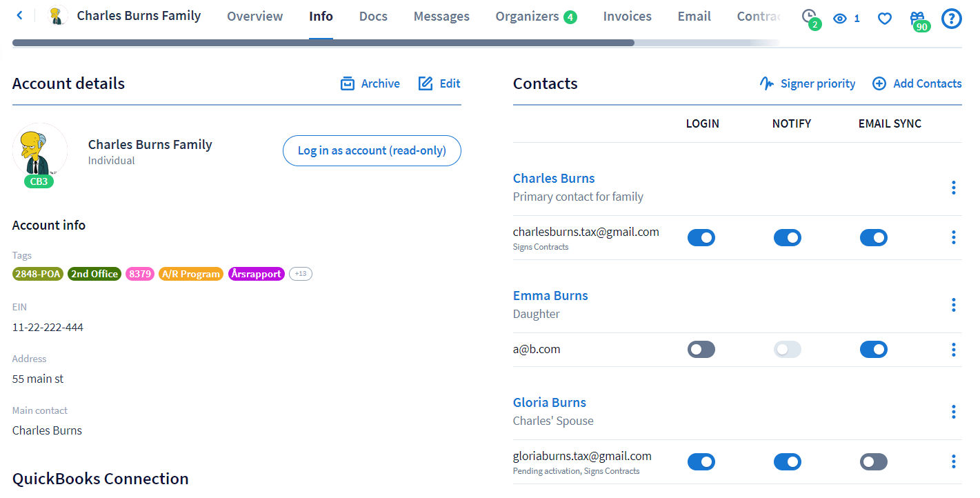
Task: Click the Charles Burns account avatar
Action: 40,150
